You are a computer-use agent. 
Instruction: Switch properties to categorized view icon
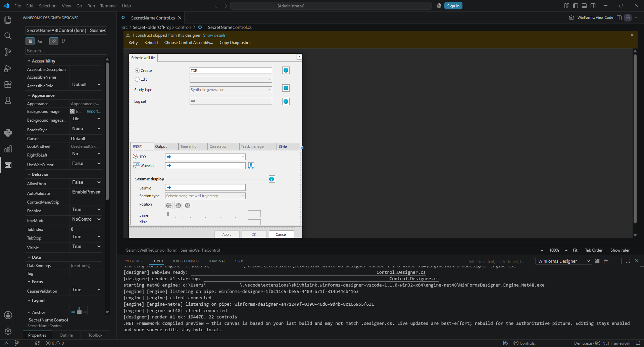pyautogui.click(x=30, y=41)
